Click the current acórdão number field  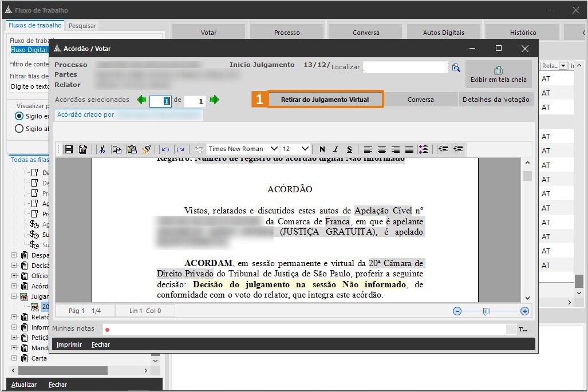tap(160, 101)
